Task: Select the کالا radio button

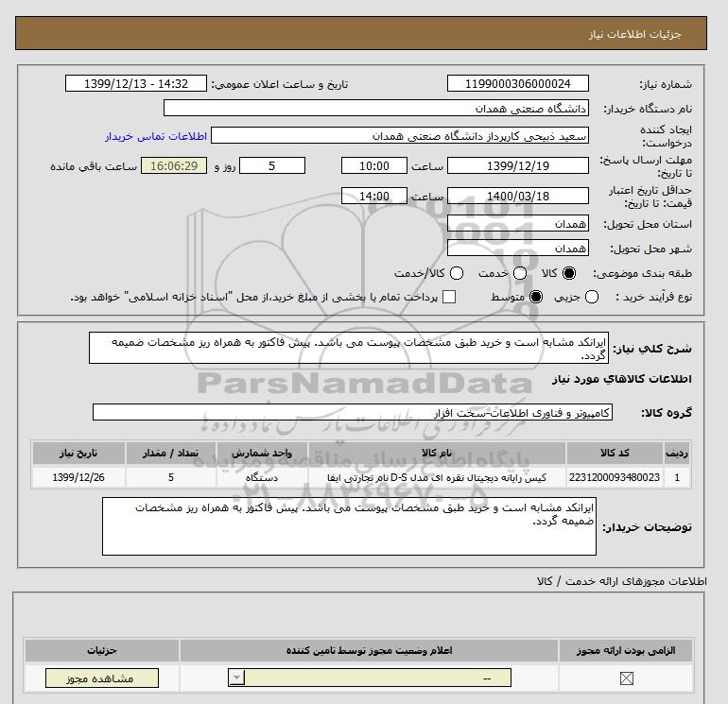Action: coord(569,273)
